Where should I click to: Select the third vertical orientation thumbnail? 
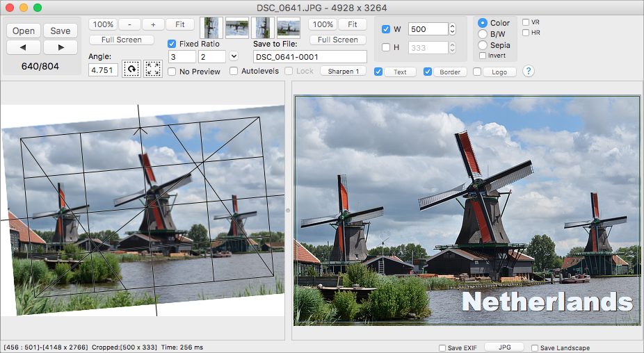[263, 28]
